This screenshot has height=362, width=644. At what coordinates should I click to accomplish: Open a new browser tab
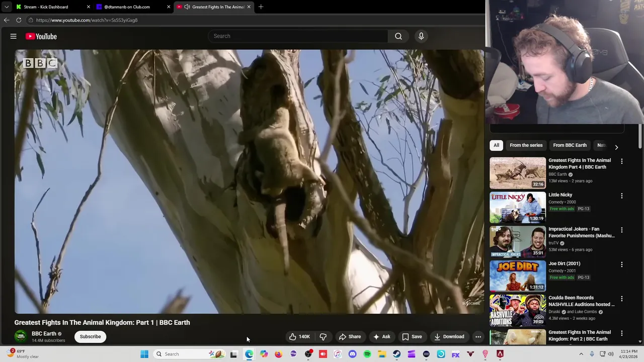[261, 7]
